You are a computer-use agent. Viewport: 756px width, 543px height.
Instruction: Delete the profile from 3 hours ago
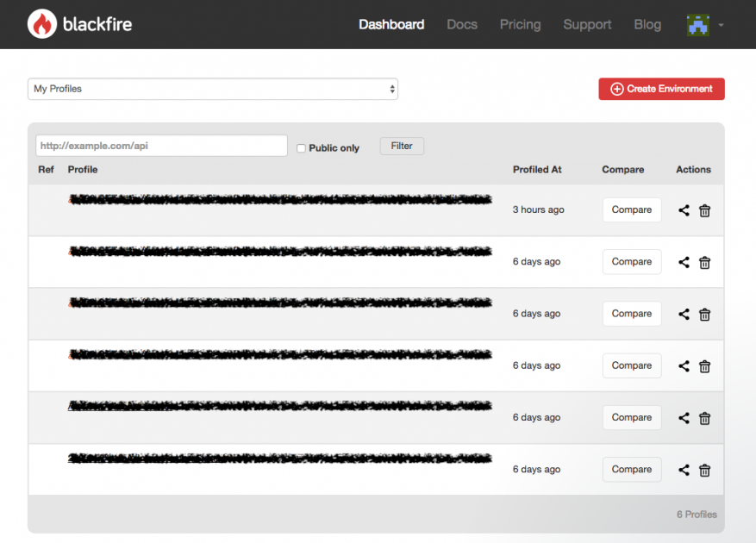[x=704, y=210]
